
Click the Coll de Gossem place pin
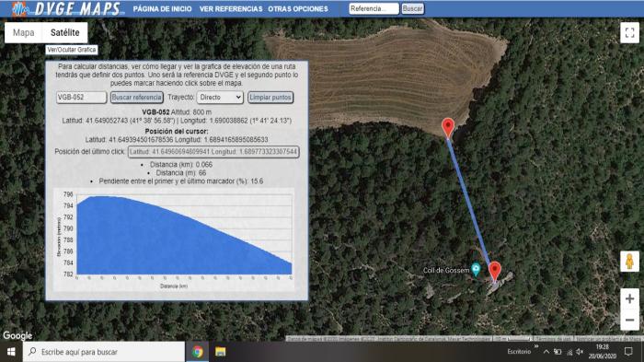476,269
